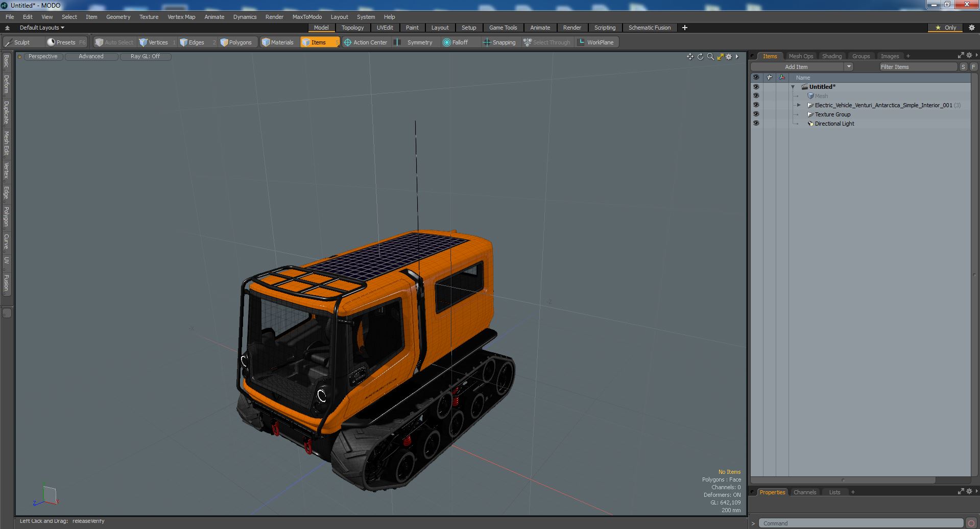
Task: Open the Default Layouts dropdown
Action: point(42,28)
